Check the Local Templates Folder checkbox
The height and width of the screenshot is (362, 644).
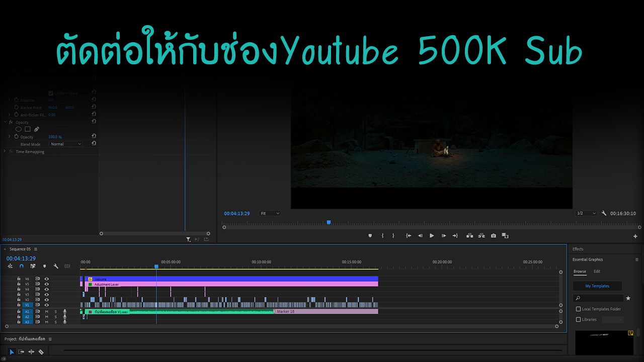tap(579, 309)
